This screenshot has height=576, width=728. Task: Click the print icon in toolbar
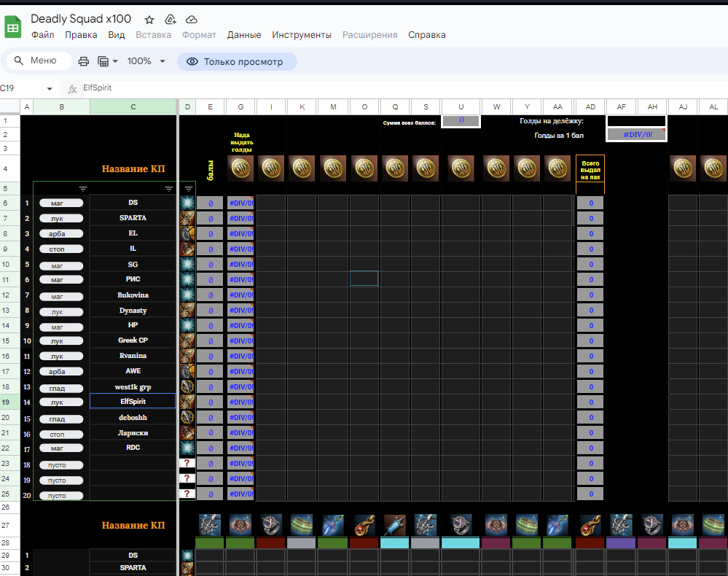pos(84,61)
